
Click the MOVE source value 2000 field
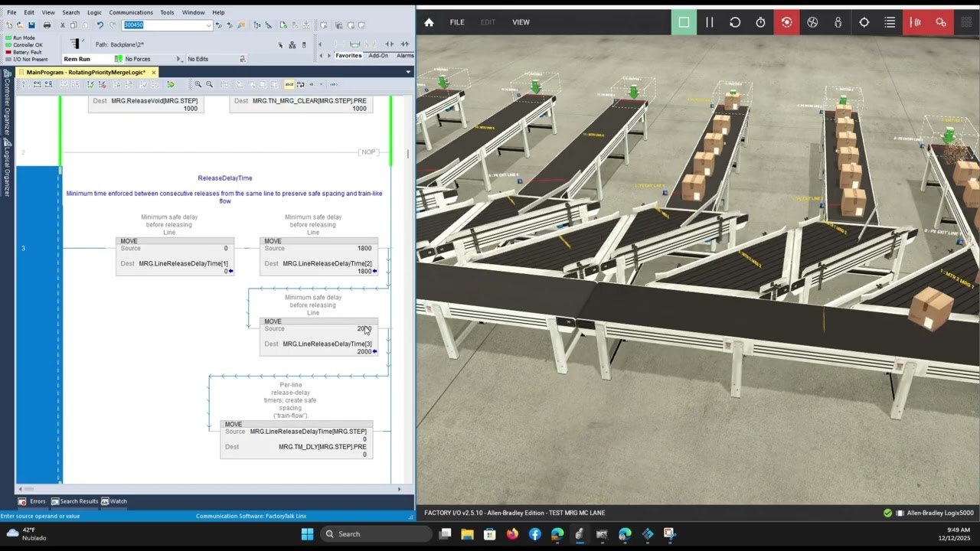(363, 328)
